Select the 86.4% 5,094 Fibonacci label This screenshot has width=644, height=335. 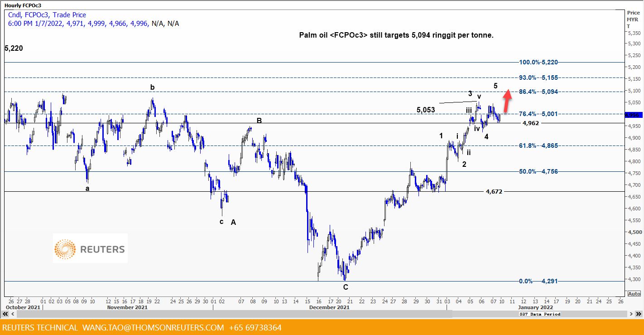[538, 92]
